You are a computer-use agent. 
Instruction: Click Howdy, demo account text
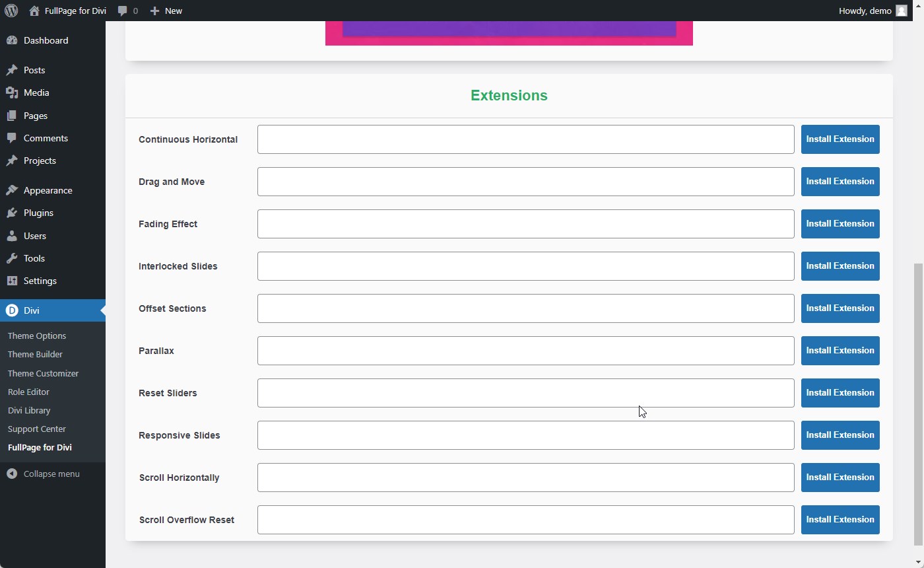point(865,11)
